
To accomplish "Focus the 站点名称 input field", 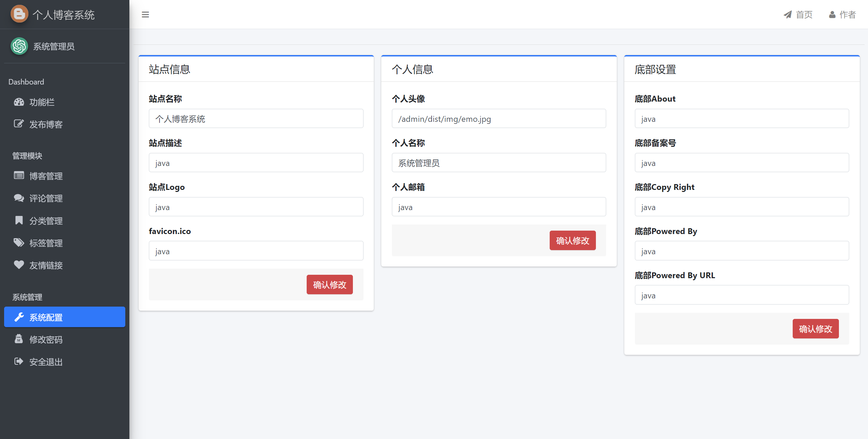I will click(256, 118).
